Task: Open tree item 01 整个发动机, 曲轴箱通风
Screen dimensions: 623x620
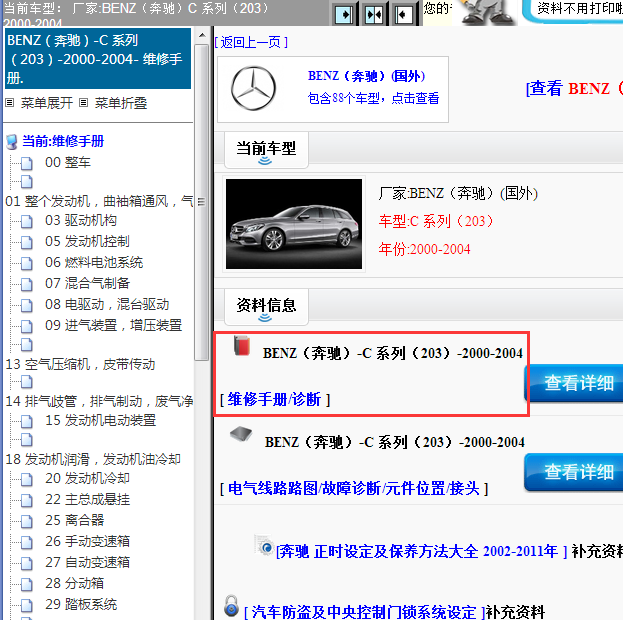Action: [99, 202]
